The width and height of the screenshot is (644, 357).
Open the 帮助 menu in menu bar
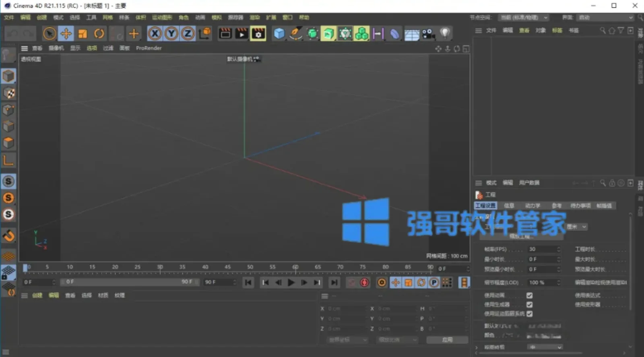coord(304,17)
